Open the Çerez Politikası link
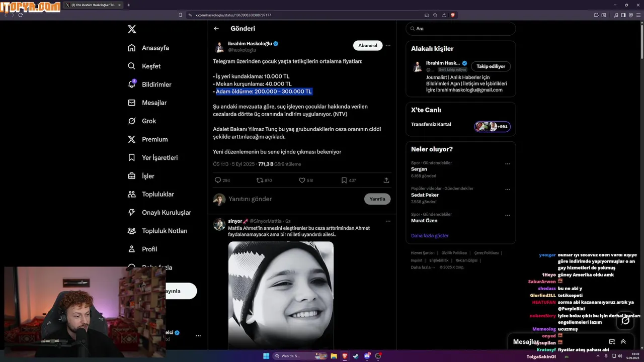Screen dimensions: 644x362 pyautogui.click(x=487, y=253)
